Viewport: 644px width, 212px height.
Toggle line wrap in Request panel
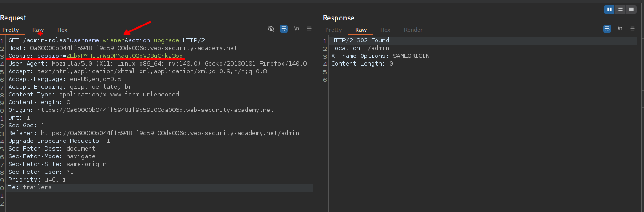tap(284, 29)
